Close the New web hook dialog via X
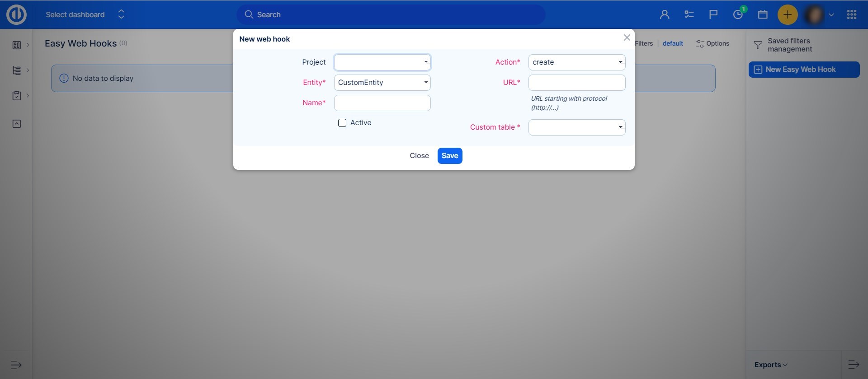Image resolution: width=868 pixels, height=379 pixels. click(x=627, y=38)
